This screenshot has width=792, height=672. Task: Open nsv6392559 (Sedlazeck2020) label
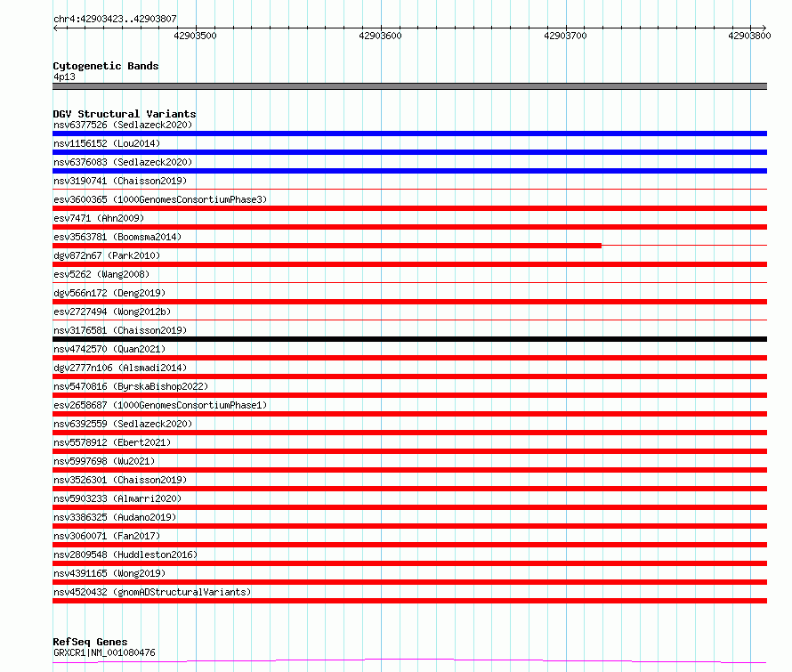coord(123,424)
